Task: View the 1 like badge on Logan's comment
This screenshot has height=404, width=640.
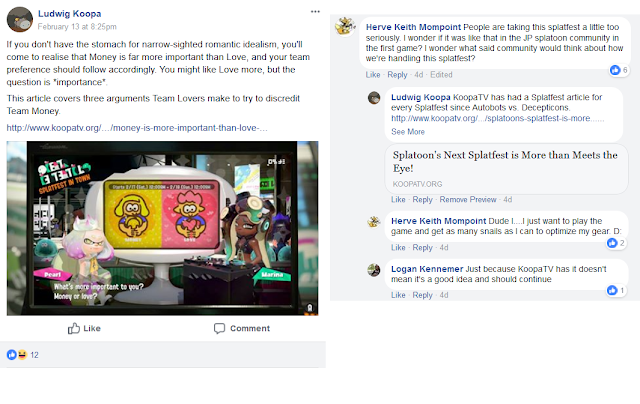Action: pos(616,291)
